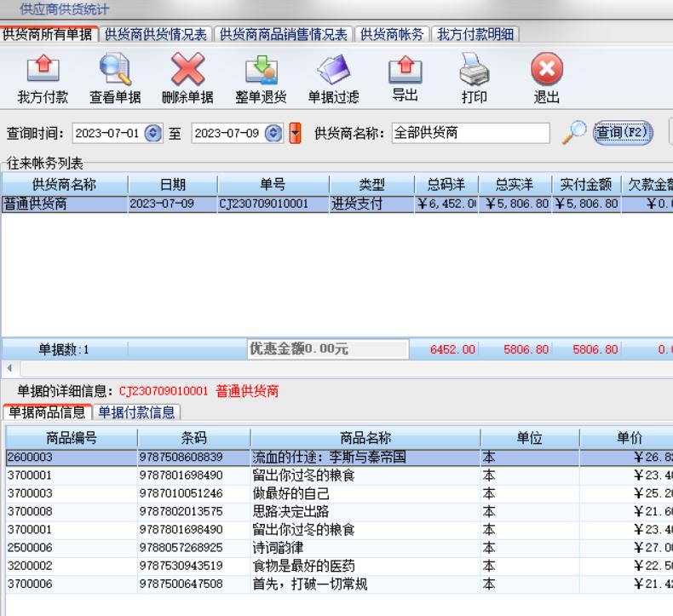This screenshot has height=616, width=673.
Task: Sort by 条码 column header
Action: [193, 438]
